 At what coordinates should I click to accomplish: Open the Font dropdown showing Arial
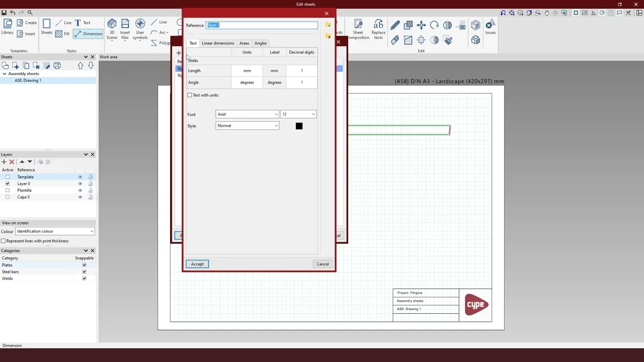pos(247,114)
